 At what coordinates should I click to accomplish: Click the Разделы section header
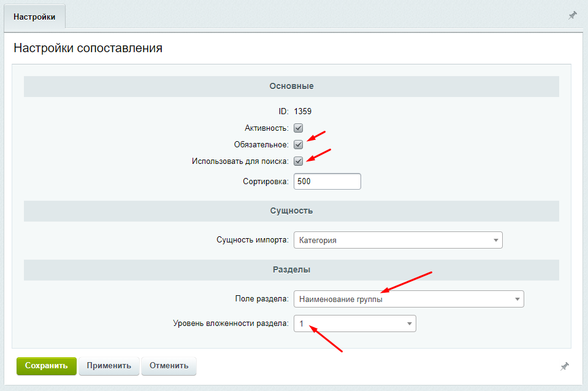tap(291, 270)
